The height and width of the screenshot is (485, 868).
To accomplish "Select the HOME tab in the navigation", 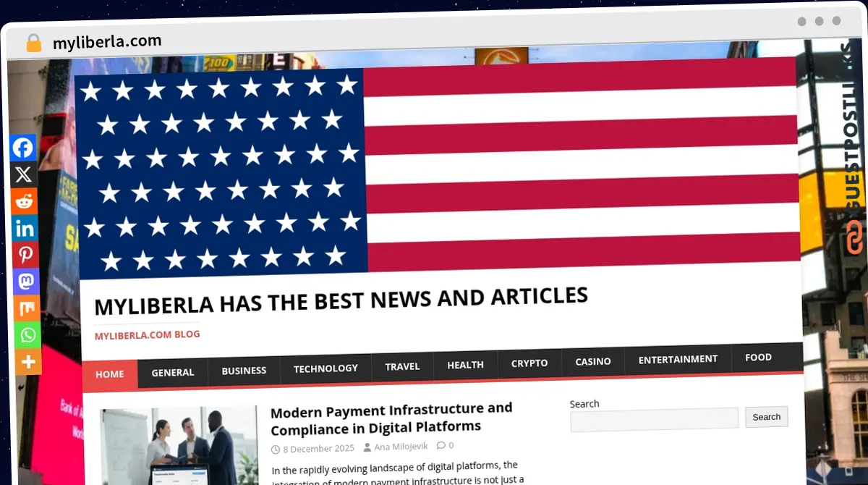I will [109, 374].
